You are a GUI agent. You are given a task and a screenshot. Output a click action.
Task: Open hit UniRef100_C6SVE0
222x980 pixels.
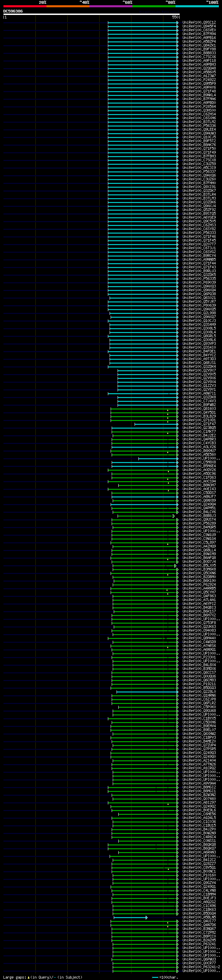click(199, 30)
